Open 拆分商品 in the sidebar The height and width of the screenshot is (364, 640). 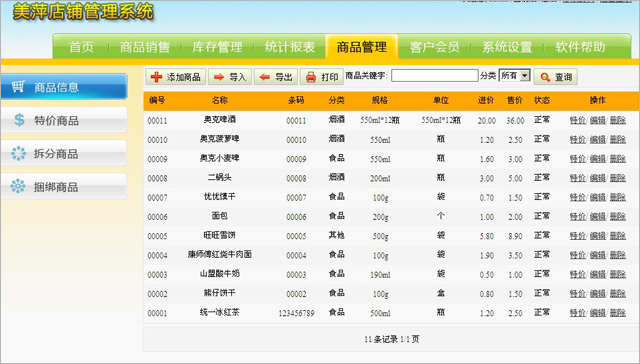point(64,153)
